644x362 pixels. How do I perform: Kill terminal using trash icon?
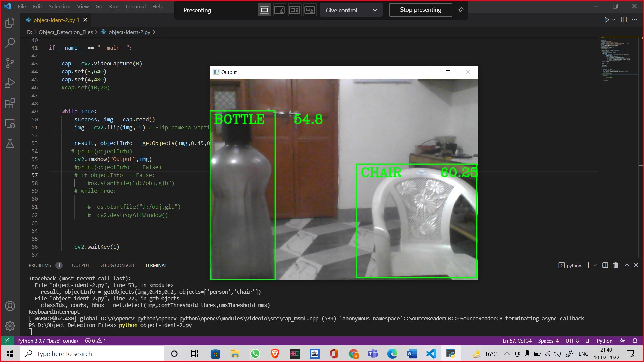[615, 265]
